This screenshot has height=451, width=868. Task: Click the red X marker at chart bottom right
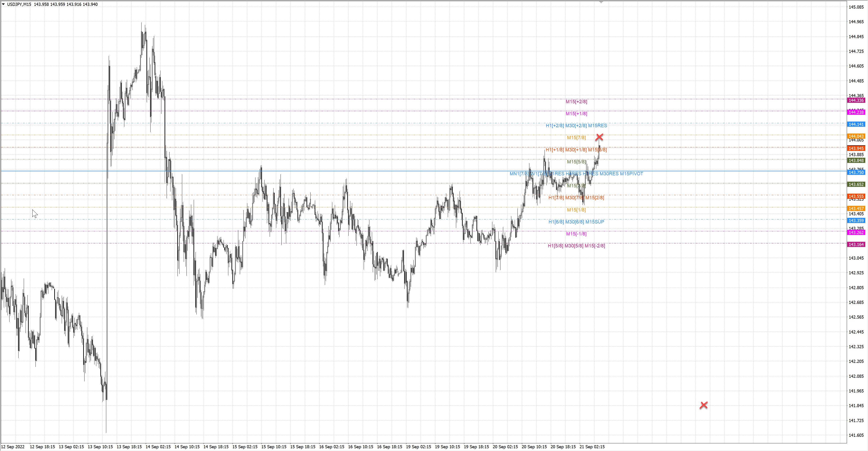pyautogui.click(x=704, y=405)
